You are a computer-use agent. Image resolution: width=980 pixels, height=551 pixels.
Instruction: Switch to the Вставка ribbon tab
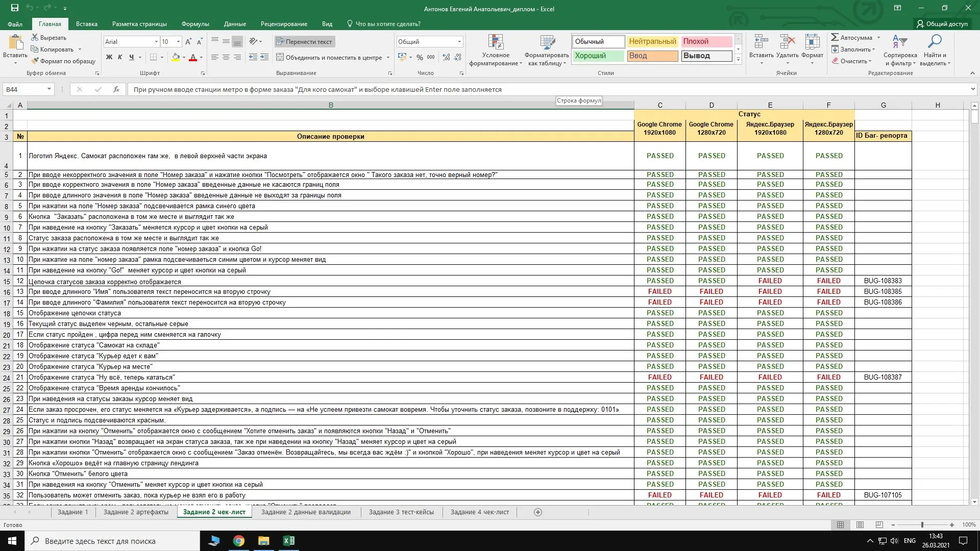coord(87,24)
